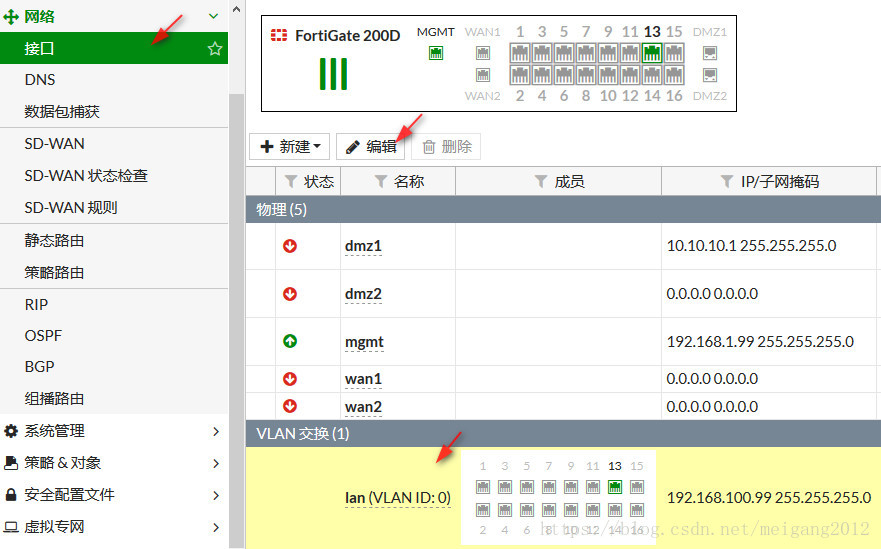Select port 13 on the FortiGate faceplate
The width and height of the screenshot is (881, 549).
tap(652, 53)
